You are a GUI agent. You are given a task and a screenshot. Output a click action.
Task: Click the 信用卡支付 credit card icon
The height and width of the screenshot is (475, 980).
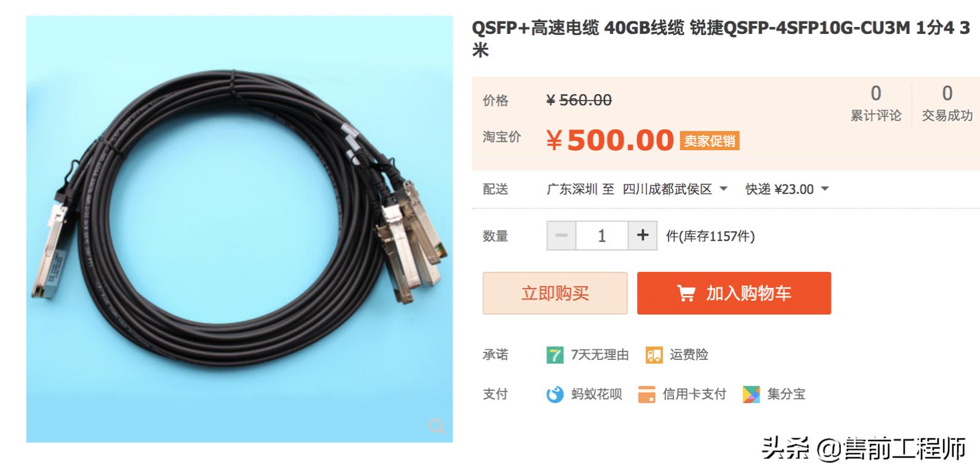click(x=646, y=394)
